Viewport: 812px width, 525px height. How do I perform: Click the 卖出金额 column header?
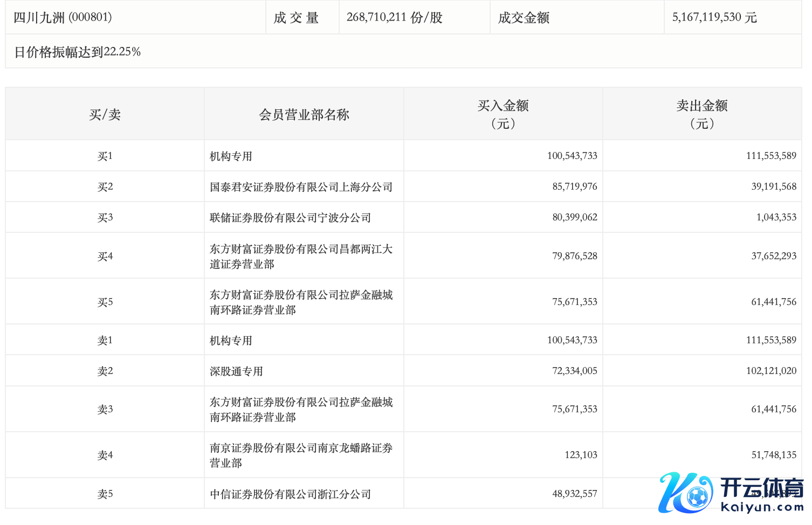(x=701, y=114)
